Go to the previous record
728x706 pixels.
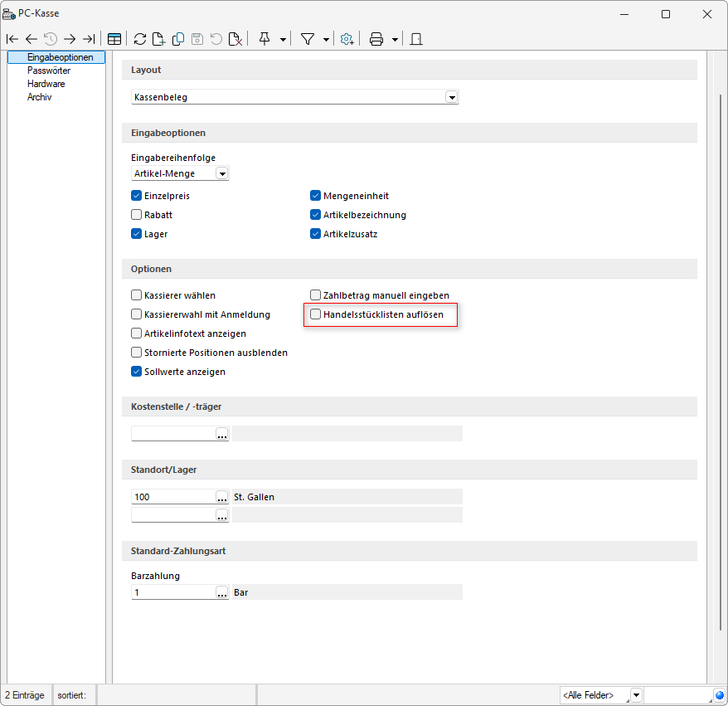click(32, 39)
